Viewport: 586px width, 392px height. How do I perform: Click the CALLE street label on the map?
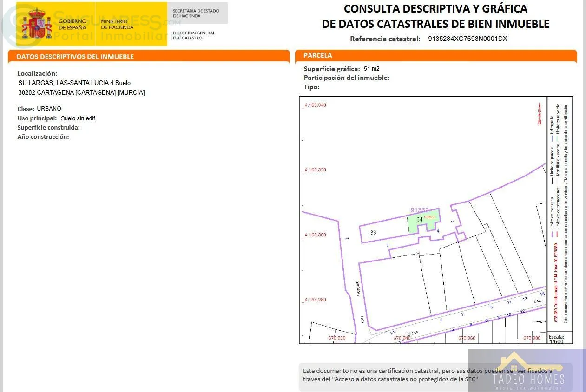[x=413, y=333]
